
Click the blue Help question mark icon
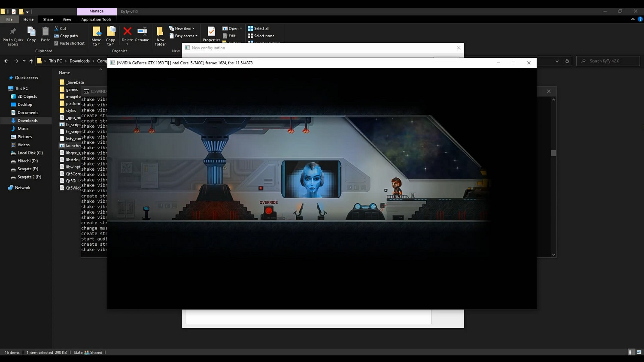(640, 19)
